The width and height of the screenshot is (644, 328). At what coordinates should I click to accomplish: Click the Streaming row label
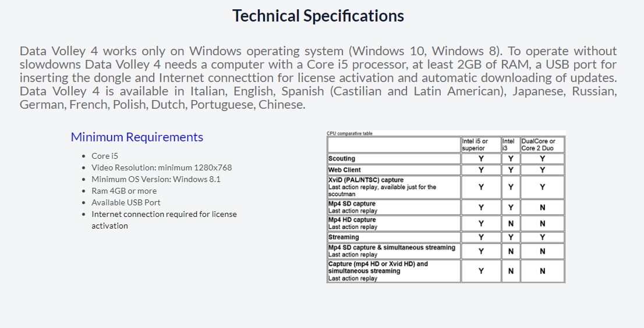point(344,237)
